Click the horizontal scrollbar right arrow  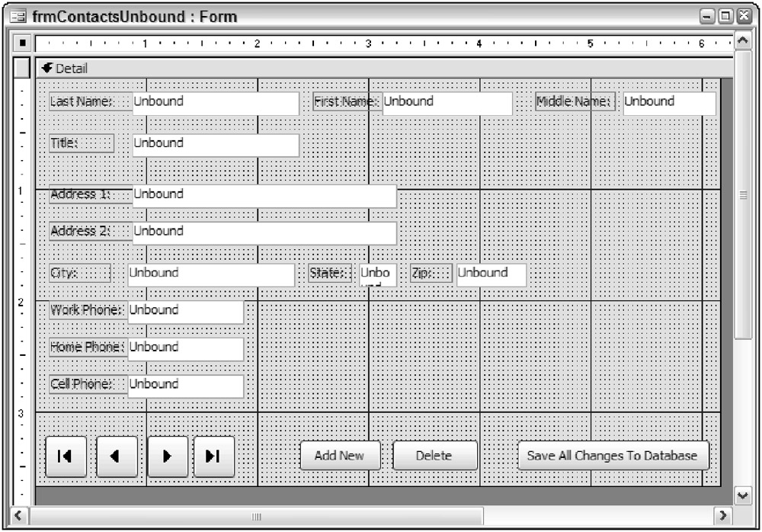click(x=722, y=516)
